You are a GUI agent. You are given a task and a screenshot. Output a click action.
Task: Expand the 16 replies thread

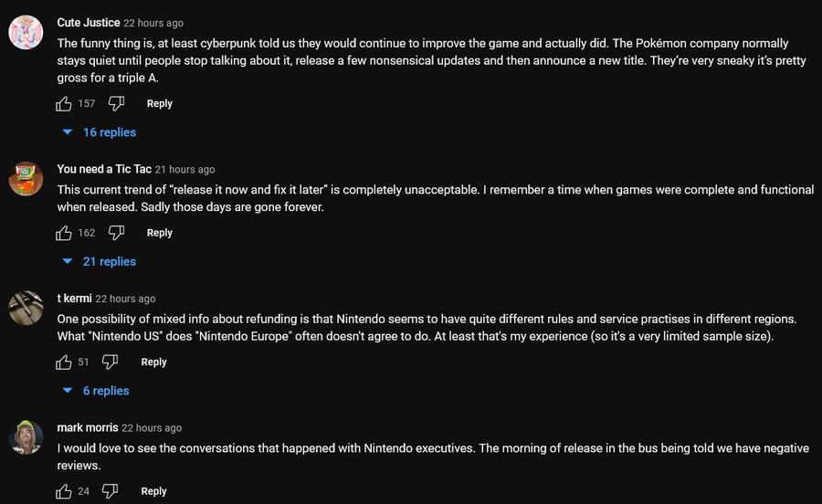pyautogui.click(x=99, y=132)
